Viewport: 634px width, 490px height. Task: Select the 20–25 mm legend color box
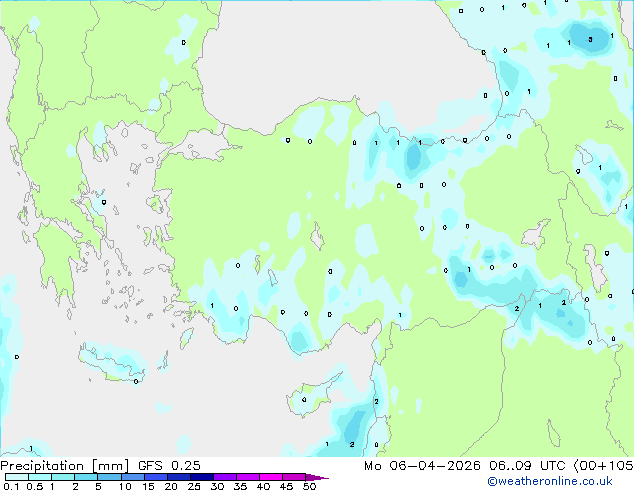178,477
